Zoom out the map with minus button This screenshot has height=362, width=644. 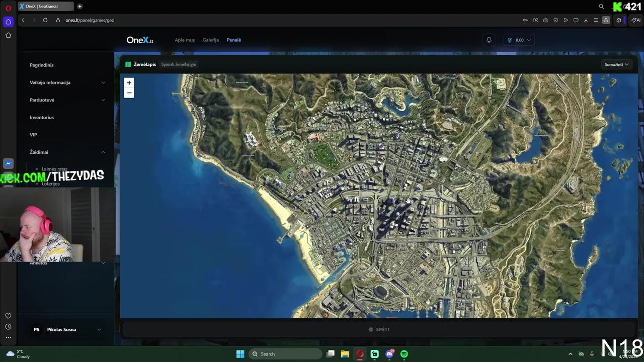tap(129, 93)
